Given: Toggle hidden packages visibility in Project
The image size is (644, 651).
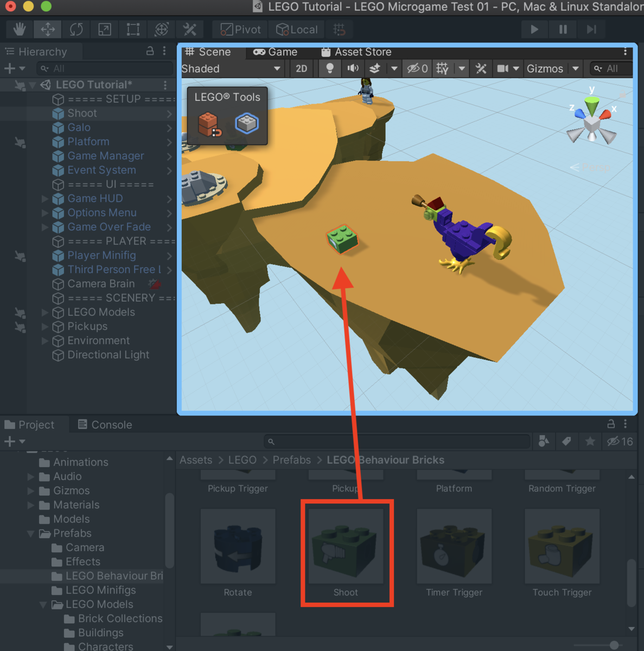Looking at the screenshot, I should click(x=620, y=442).
